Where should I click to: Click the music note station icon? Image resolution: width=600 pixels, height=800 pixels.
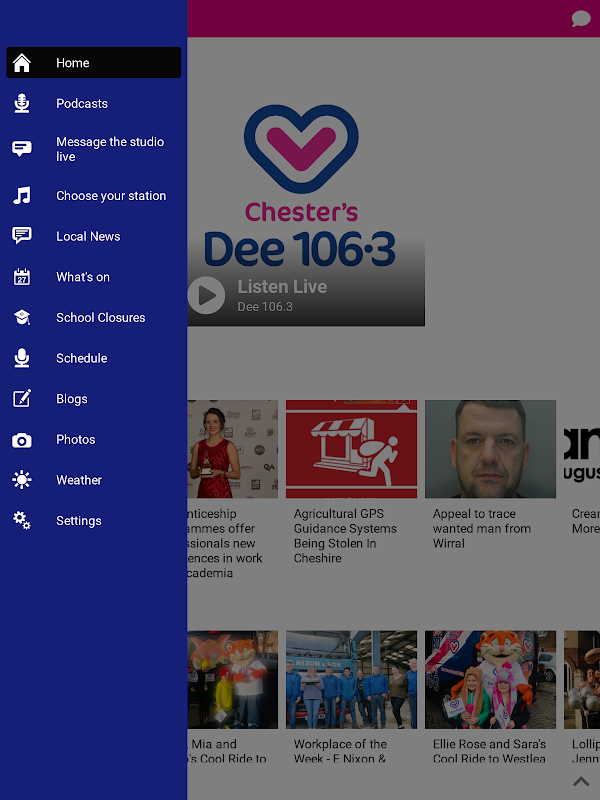22,195
